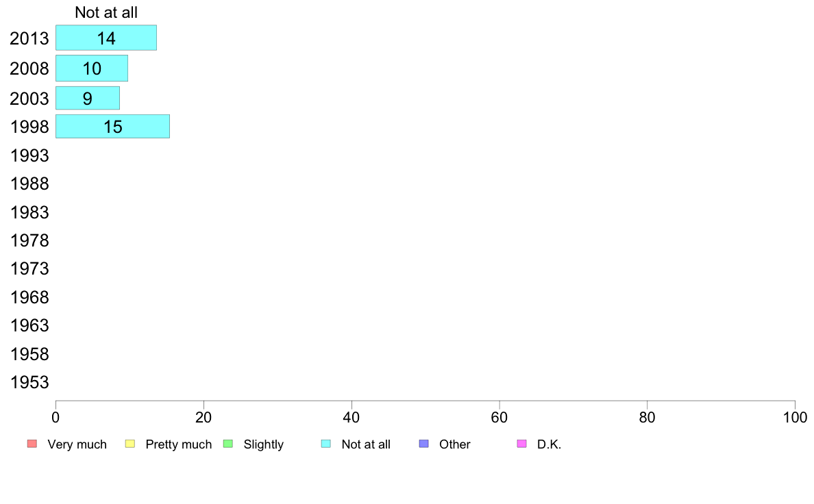This screenshot has height=504, width=814.
Task: Click the Very much legend text
Action: [77, 444]
